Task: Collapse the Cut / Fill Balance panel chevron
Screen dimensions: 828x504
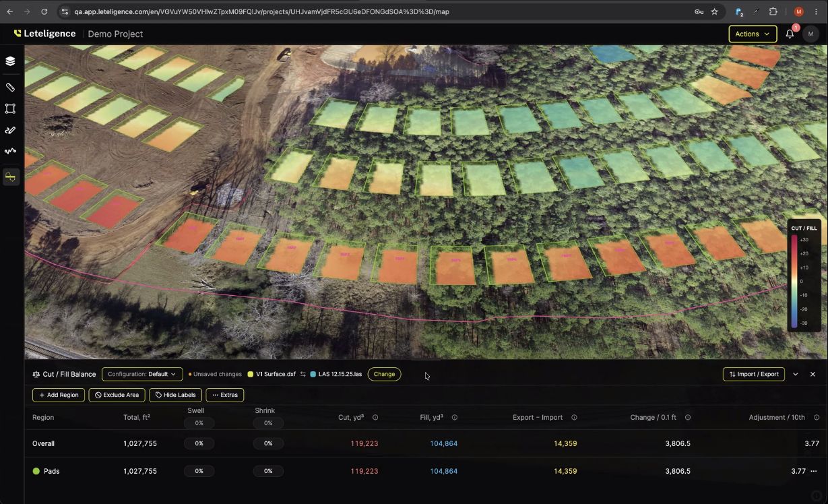Action: pyautogui.click(x=796, y=374)
